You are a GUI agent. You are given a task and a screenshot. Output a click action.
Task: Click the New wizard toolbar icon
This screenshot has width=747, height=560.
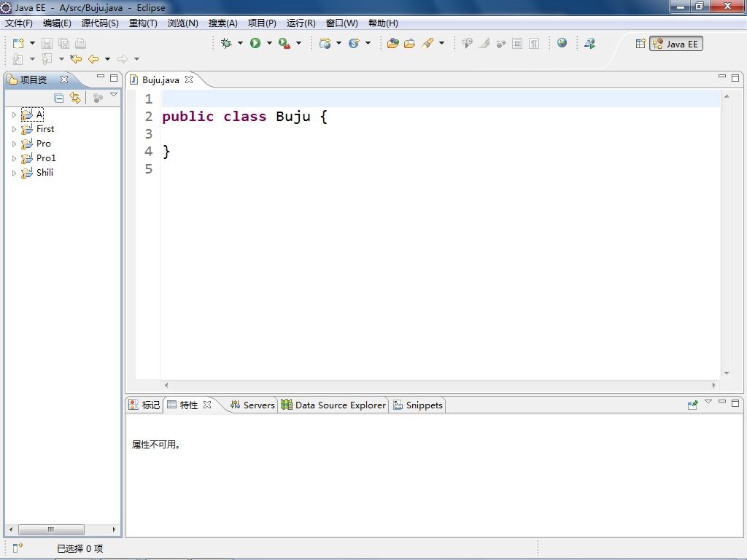[x=18, y=43]
